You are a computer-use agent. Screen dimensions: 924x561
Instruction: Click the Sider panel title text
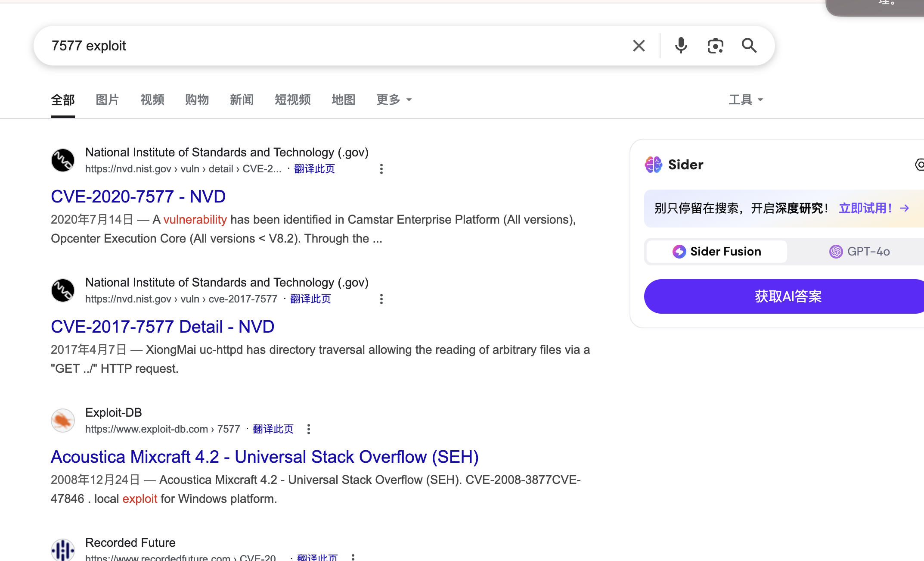pos(685,165)
